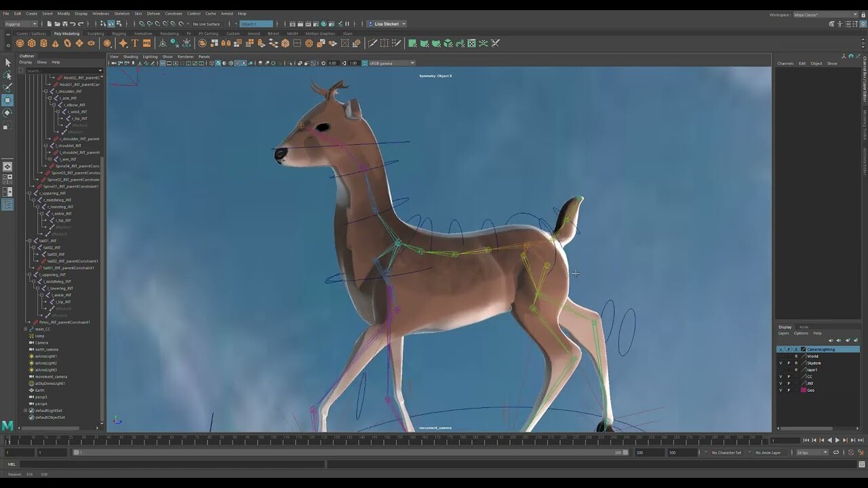Image resolution: width=868 pixels, height=488 pixels.
Task: Switch to the Sculpting shelf tab
Action: click(96, 33)
